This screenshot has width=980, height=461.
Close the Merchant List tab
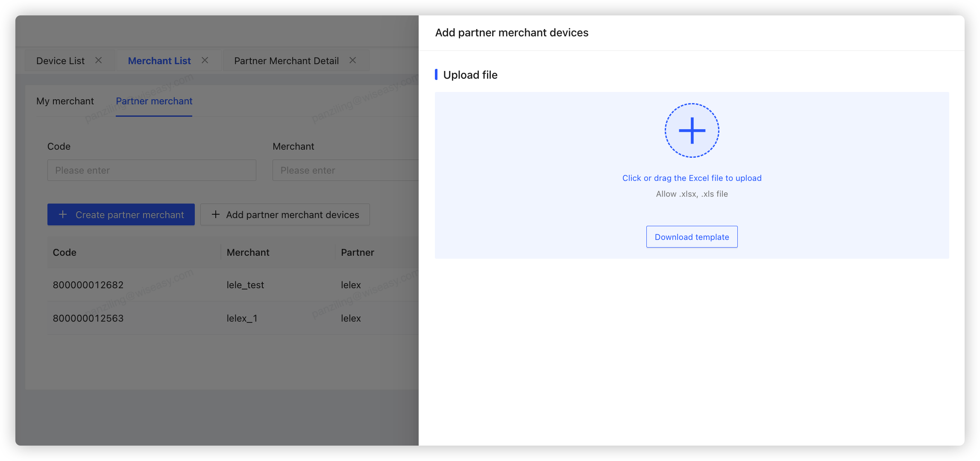click(x=205, y=60)
